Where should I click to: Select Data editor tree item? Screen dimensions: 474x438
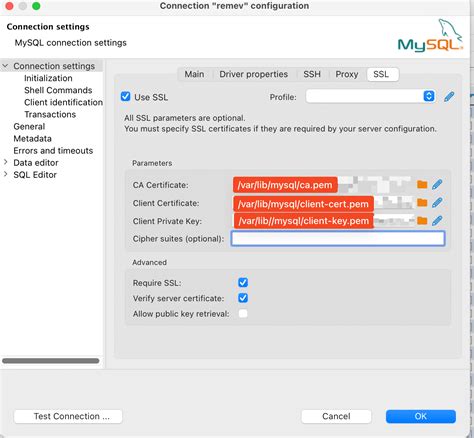[36, 163]
